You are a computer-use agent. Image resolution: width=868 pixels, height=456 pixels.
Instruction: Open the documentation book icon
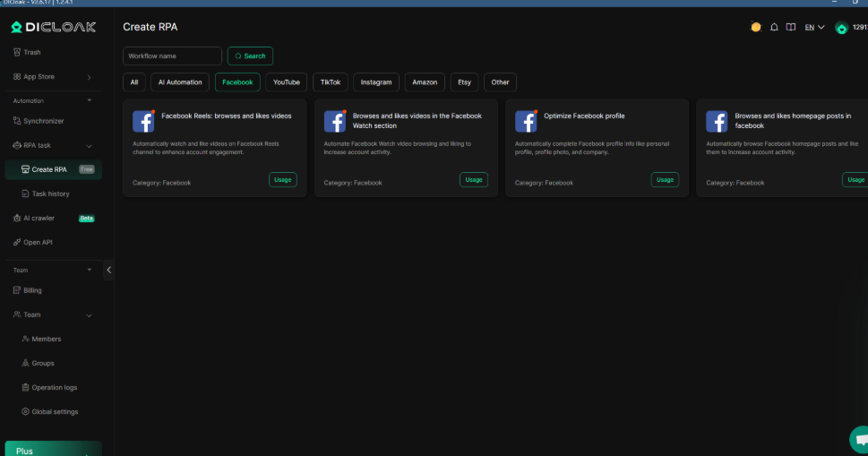pos(791,27)
